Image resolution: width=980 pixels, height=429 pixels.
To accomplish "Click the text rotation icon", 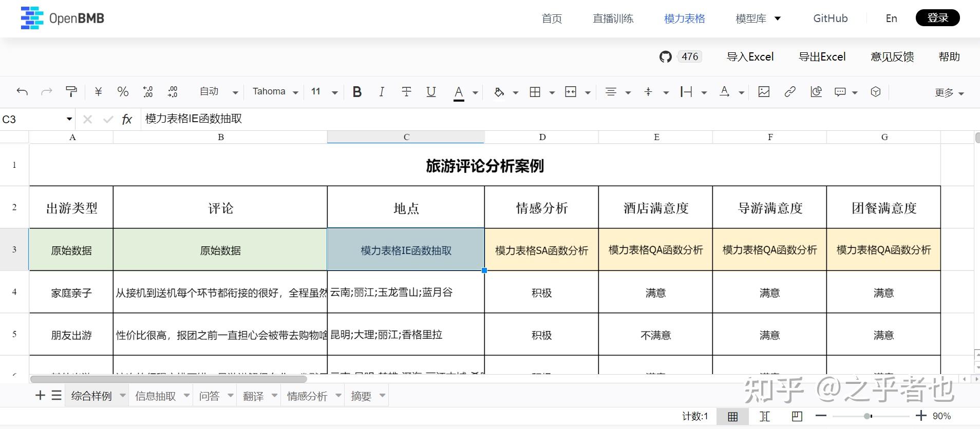I will point(724,92).
